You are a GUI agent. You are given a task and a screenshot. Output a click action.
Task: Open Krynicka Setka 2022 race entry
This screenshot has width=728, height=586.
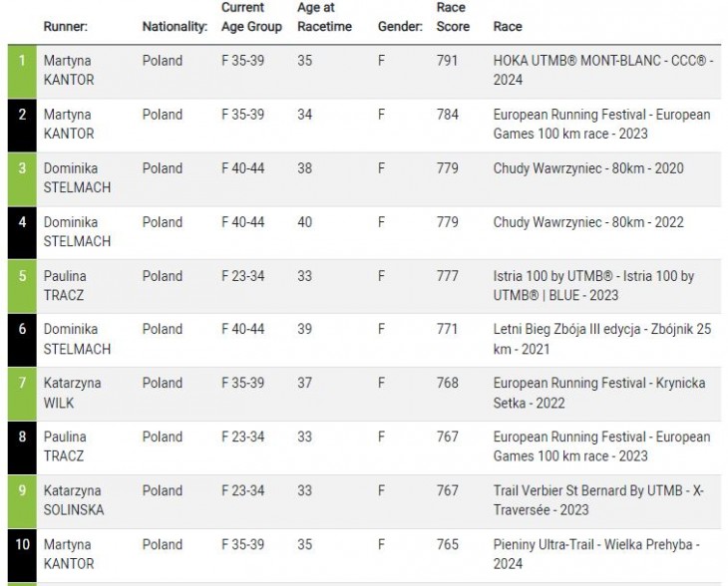[x=599, y=393]
